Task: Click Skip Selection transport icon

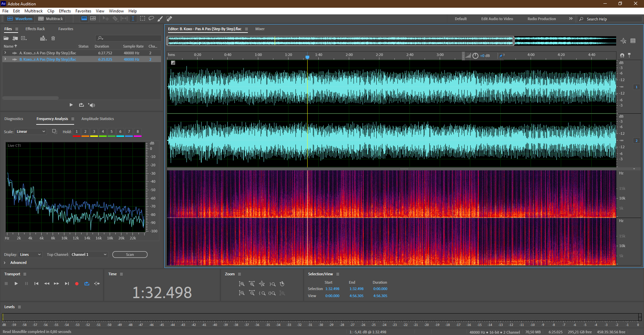Action: click(97, 284)
